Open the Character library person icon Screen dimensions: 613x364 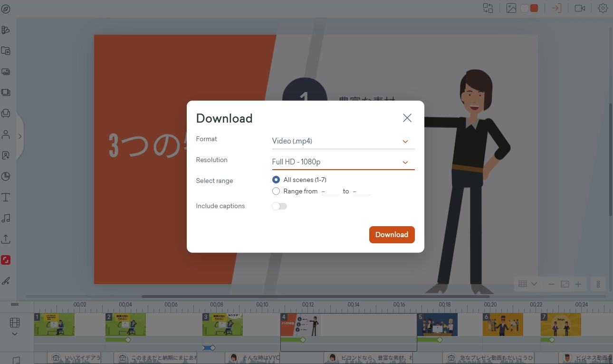pos(6,134)
